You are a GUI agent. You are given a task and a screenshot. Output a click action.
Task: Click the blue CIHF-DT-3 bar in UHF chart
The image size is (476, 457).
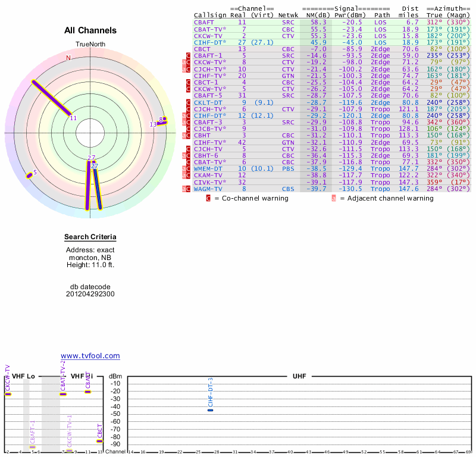point(210,410)
